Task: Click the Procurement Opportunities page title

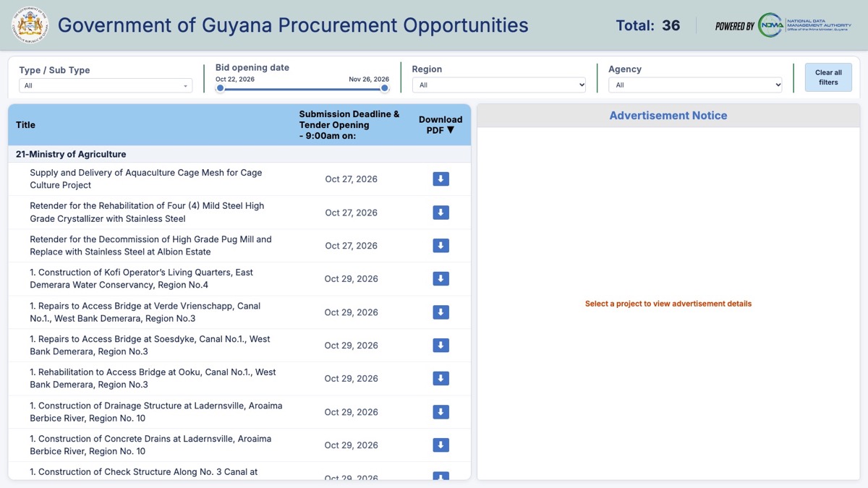Action: point(293,25)
